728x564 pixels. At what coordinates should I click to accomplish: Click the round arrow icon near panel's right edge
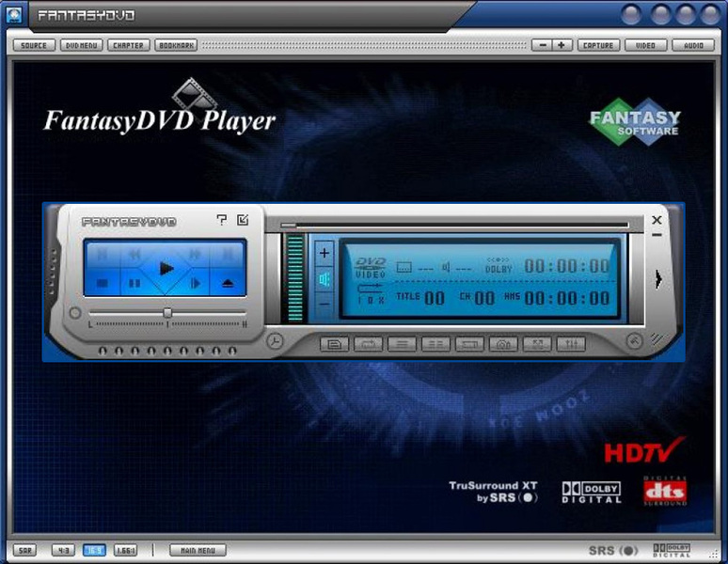[x=634, y=341]
